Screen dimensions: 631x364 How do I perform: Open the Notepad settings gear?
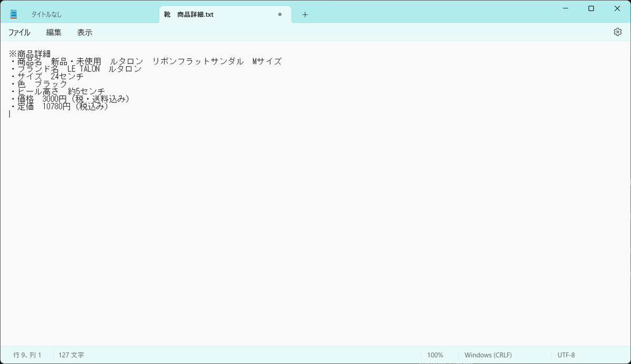(x=617, y=32)
